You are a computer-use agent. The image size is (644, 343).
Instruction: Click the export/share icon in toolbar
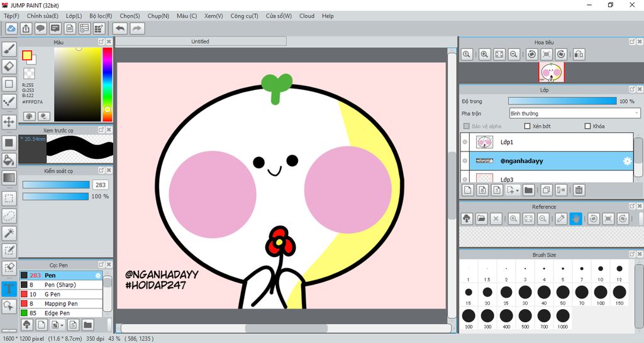click(x=26, y=28)
